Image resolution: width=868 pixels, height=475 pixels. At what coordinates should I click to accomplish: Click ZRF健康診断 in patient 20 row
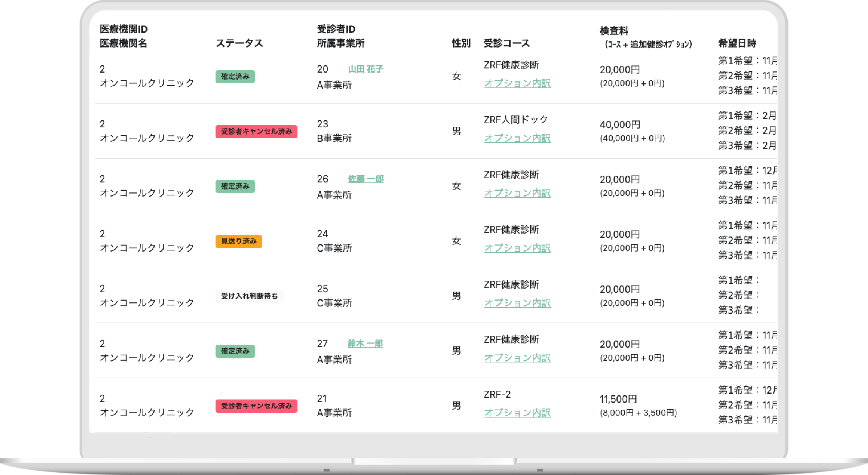pos(511,65)
